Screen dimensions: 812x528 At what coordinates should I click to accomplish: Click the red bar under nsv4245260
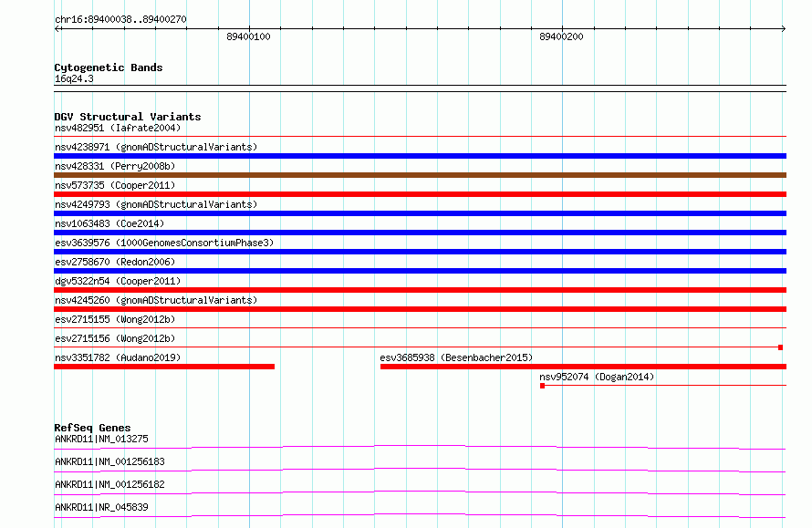tap(420, 309)
